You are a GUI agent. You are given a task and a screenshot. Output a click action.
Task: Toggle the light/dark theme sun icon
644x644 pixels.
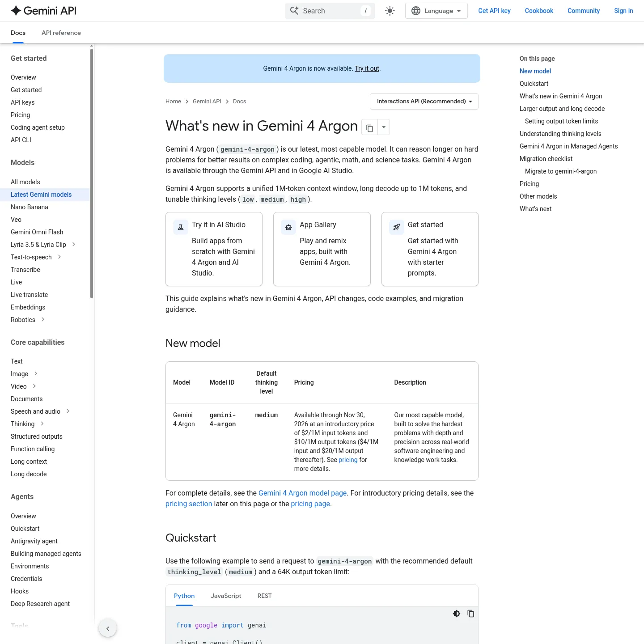390,11
